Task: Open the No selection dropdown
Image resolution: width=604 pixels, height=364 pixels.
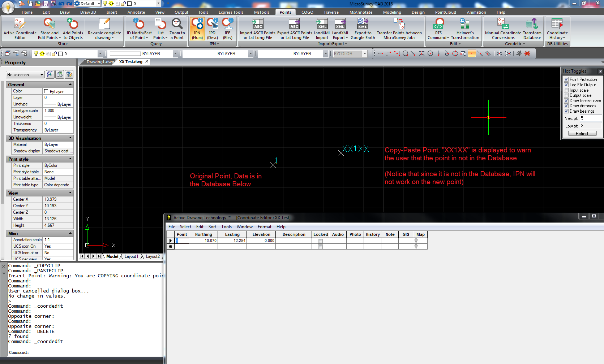Action: coord(25,75)
